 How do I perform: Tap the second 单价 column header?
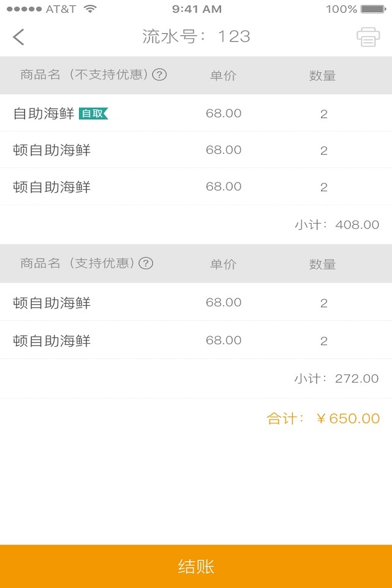point(223,264)
